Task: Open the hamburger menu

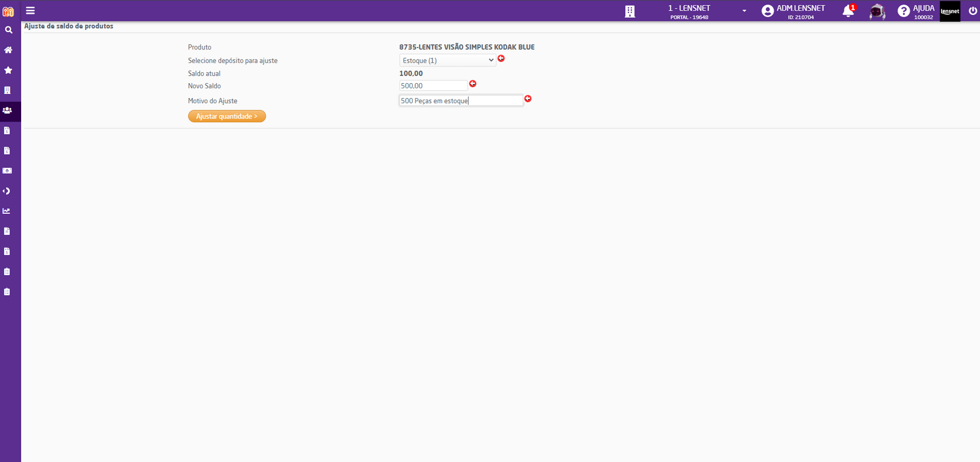Action: coord(30,11)
